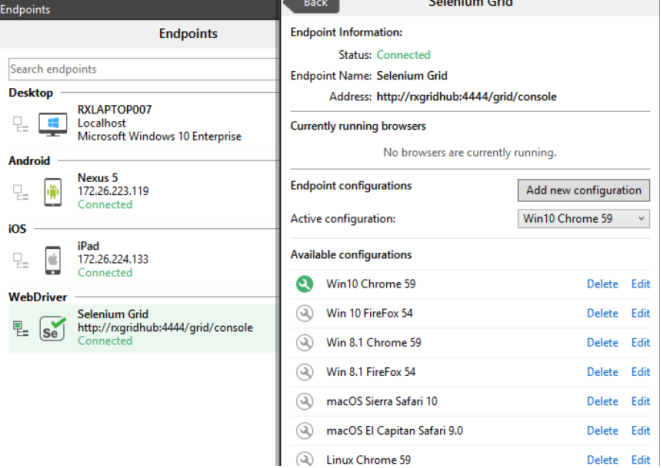Click the Apple device icon for iPad
Screen dimensions: 661x468
pyautogui.click(x=52, y=259)
